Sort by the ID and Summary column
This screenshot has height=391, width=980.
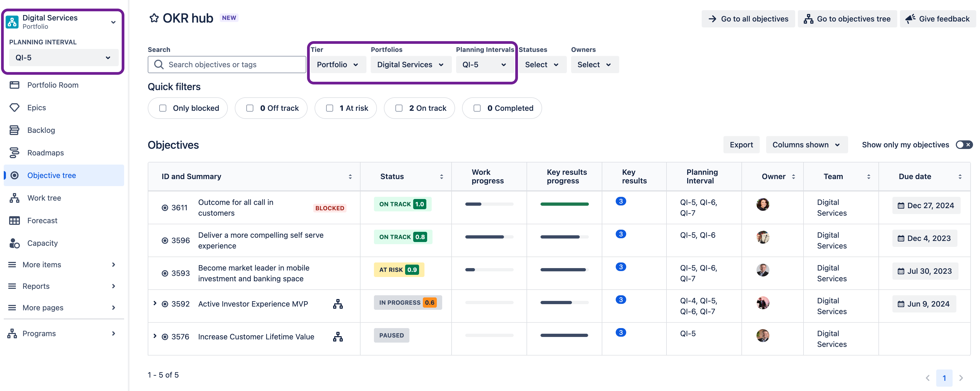click(350, 177)
